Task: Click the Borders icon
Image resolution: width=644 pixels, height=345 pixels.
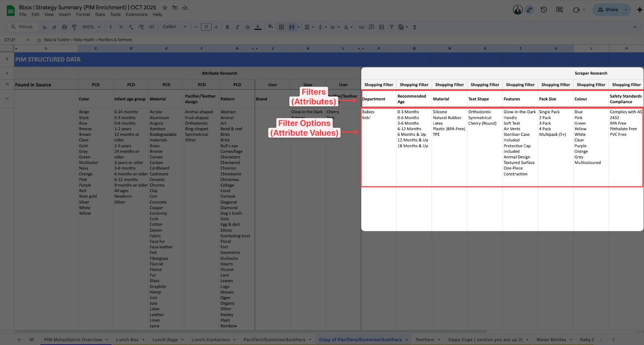Action: (x=281, y=27)
